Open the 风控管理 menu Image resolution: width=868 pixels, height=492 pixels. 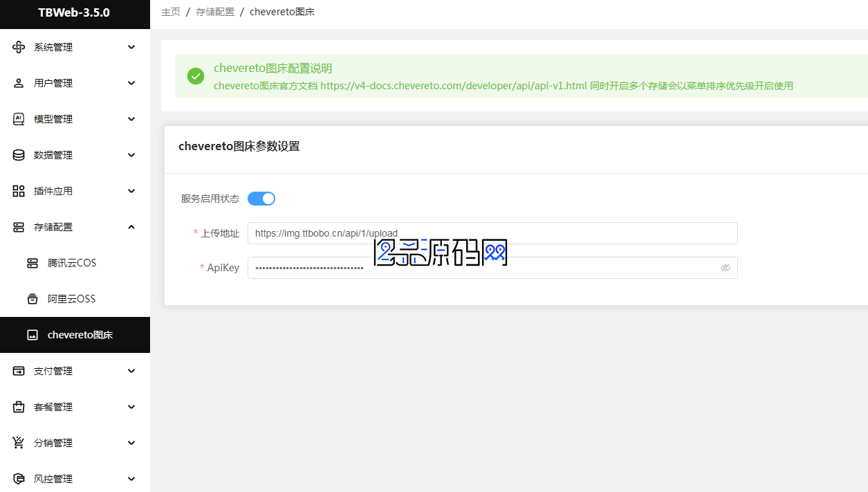coord(75,479)
